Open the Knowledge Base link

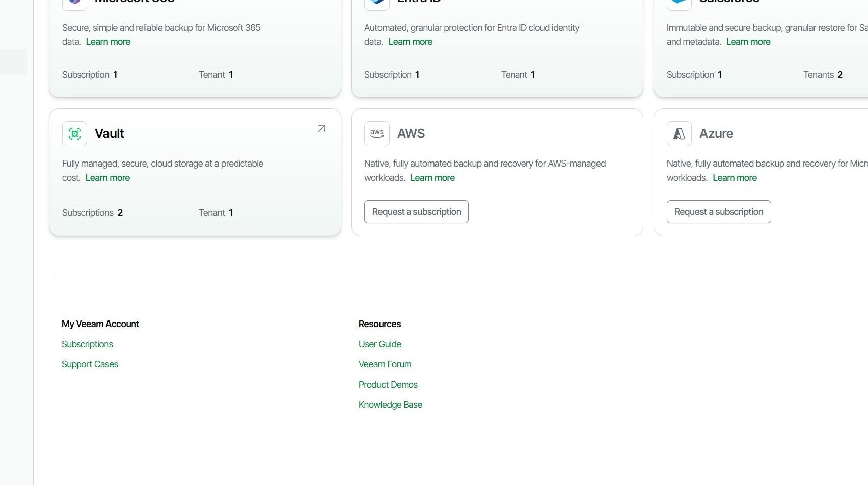[391, 405]
